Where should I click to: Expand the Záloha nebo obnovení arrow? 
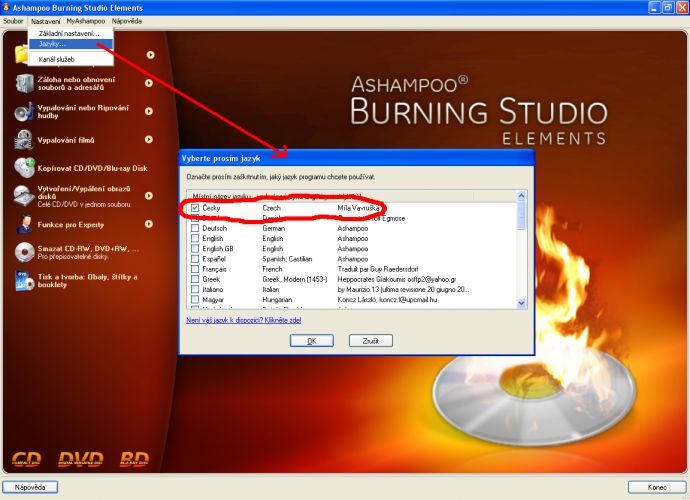tap(149, 83)
